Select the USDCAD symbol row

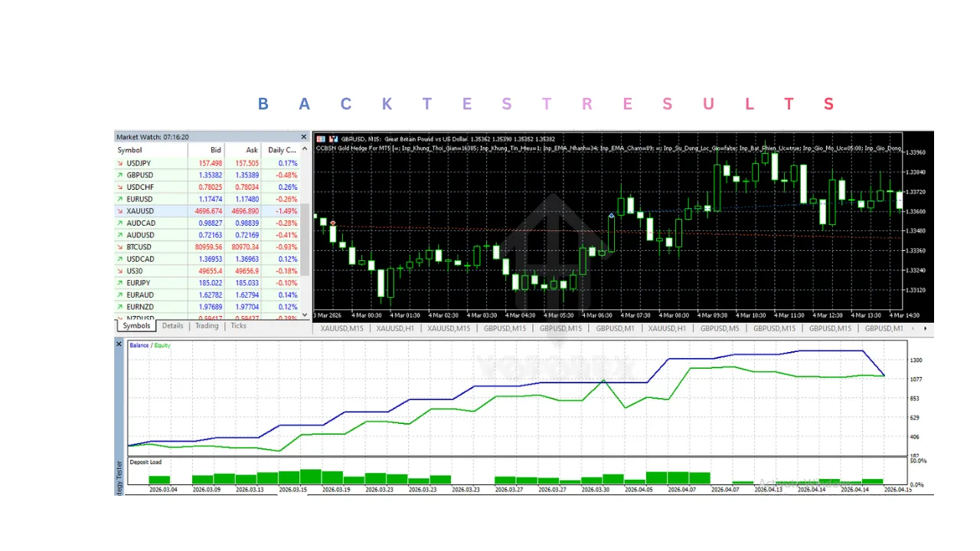click(x=207, y=259)
